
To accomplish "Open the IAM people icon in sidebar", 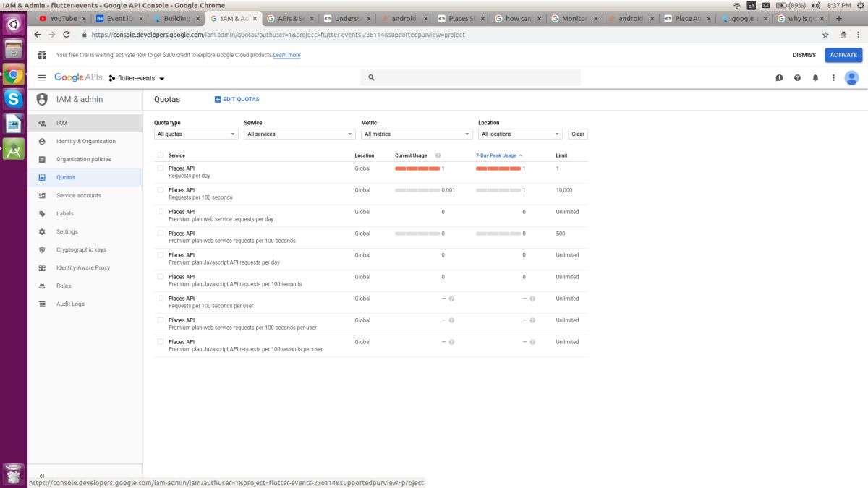I will 41,124.
